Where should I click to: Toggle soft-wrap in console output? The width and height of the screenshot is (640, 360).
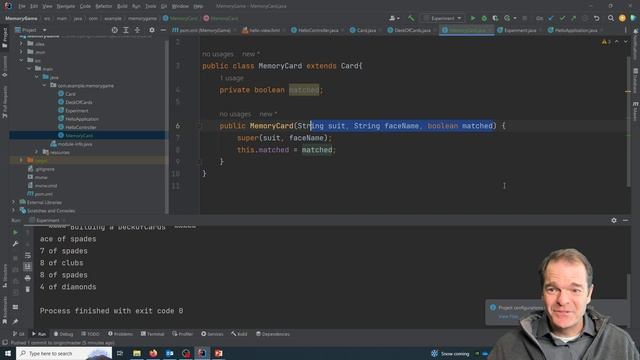click(x=27, y=255)
